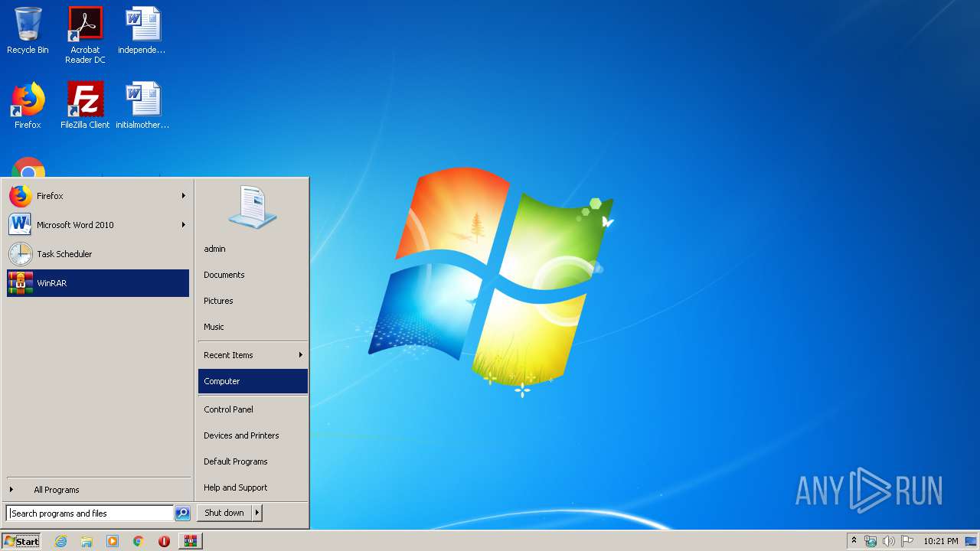Open Task Scheduler from Start menu

tap(97, 254)
